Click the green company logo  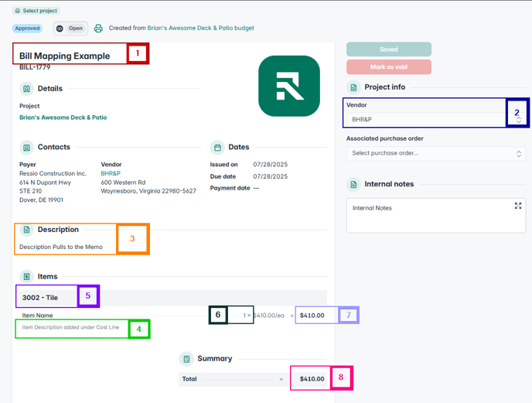click(289, 86)
